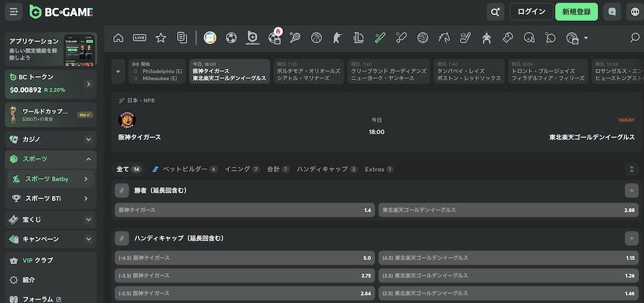Select the boxing glove icon

(507, 38)
